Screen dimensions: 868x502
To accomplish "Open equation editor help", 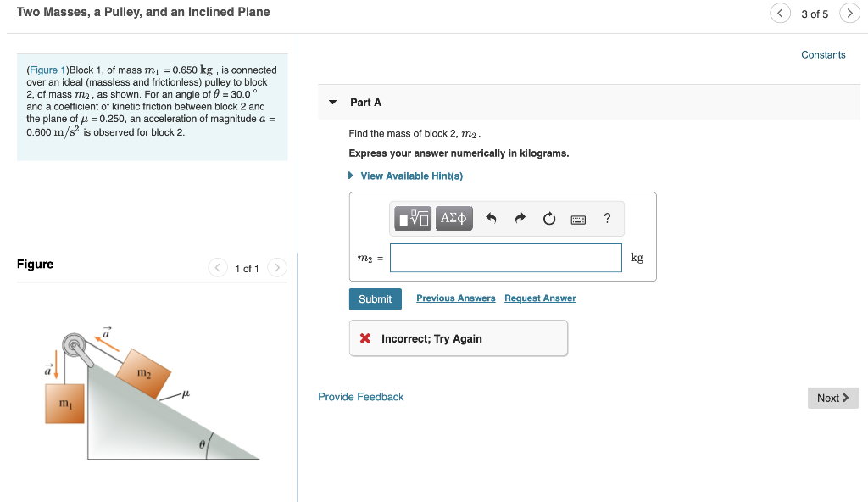I will coord(607,218).
